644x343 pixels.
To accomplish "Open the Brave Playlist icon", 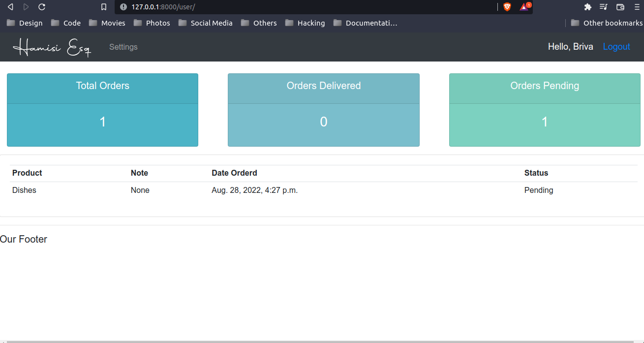I will pyautogui.click(x=603, y=7).
